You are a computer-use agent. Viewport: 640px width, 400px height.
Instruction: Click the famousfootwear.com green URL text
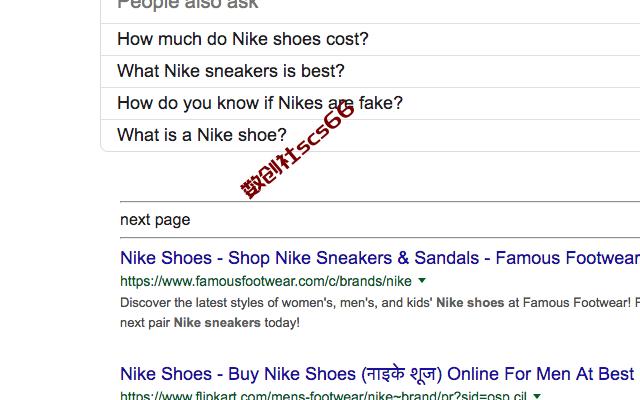point(266,281)
